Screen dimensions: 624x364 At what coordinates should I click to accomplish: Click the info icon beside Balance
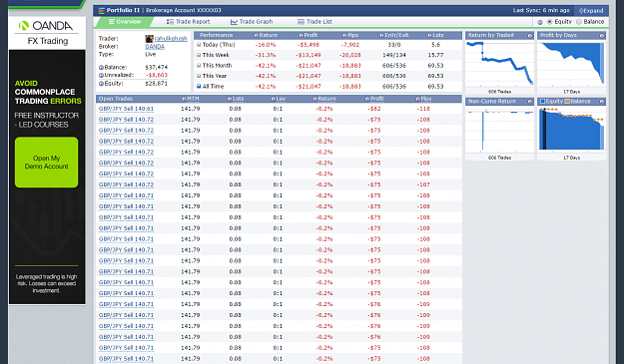(x=101, y=68)
